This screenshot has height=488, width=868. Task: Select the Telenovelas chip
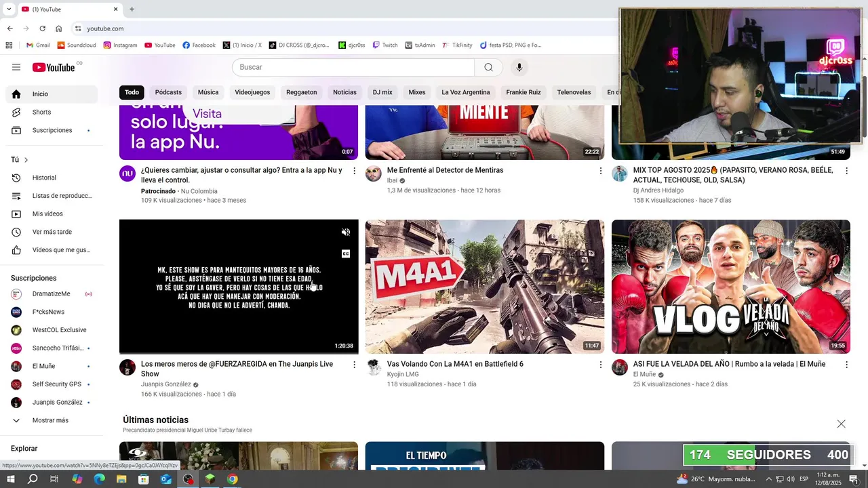(x=574, y=92)
